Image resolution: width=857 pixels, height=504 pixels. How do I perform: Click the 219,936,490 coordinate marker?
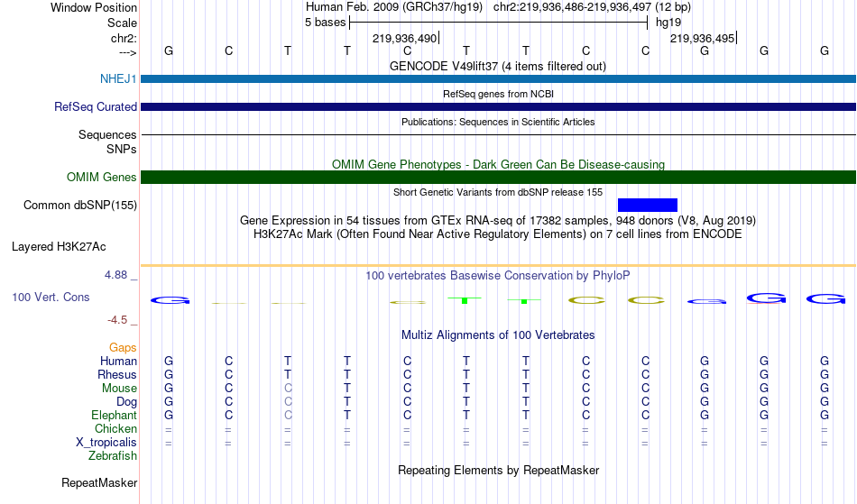(x=404, y=38)
